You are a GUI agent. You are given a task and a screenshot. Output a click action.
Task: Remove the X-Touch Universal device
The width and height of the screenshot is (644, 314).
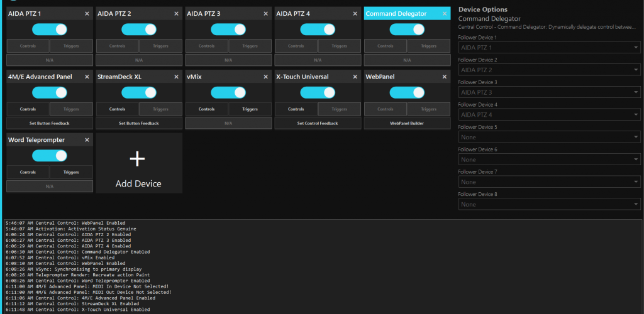point(355,77)
